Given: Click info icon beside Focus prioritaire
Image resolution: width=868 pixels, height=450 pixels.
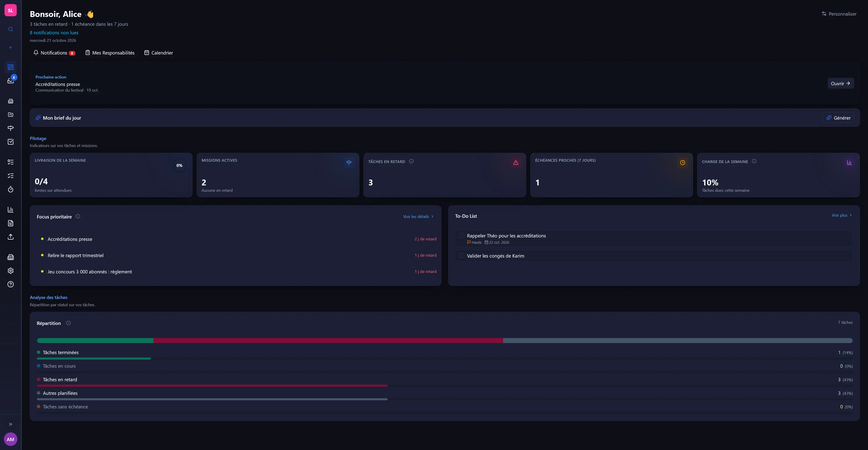Looking at the screenshot, I should 78,216.
